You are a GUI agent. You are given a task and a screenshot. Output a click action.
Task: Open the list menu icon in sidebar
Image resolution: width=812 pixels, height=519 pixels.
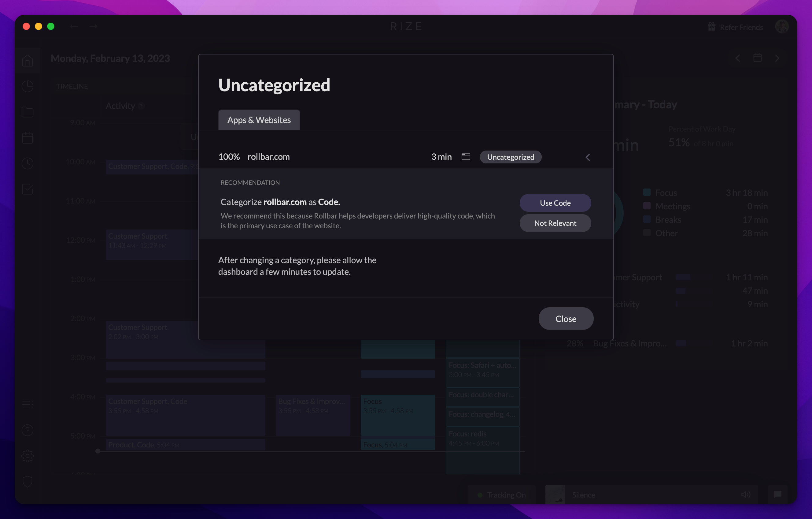click(27, 404)
